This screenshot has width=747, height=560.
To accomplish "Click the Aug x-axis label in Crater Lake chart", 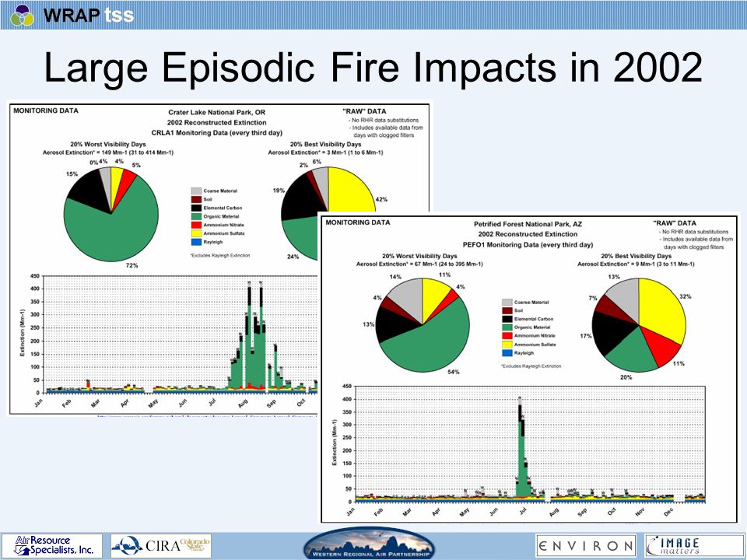I will pos(243,404).
